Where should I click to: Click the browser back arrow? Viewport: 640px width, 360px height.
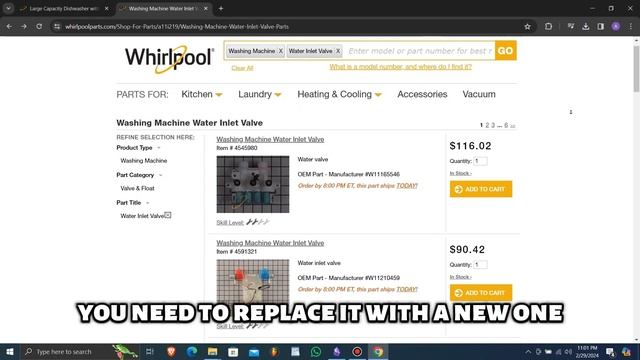pyautogui.click(x=9, y=27)
